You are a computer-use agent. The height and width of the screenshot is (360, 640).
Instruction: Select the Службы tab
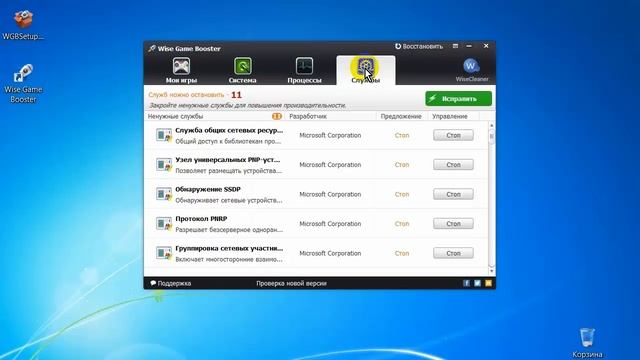tap(365, 70)
